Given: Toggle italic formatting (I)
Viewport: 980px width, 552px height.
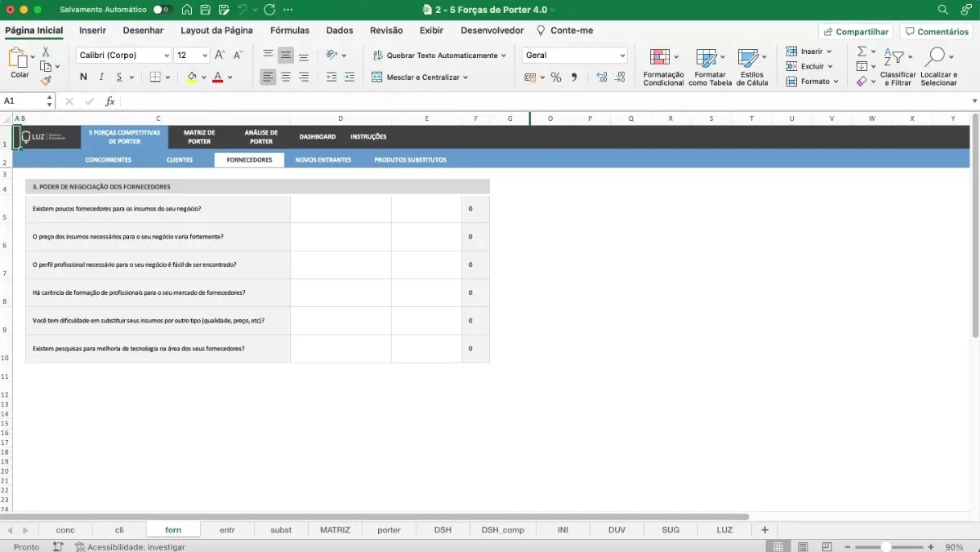Looking at the screenshot, I should [101, 77].
